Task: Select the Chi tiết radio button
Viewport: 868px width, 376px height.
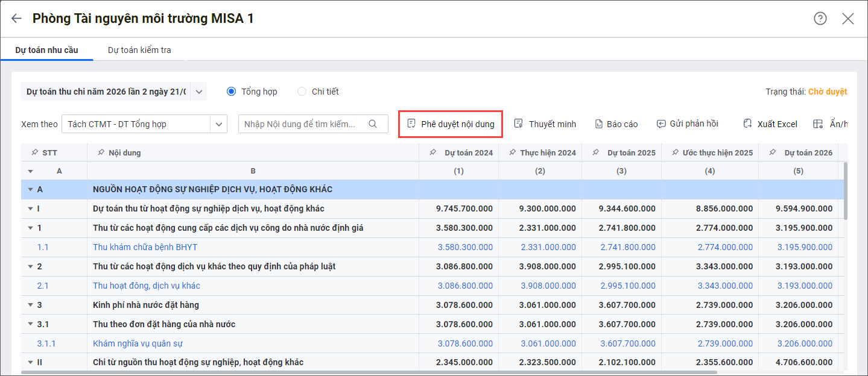Action: pyautogui.click(x=302, y=92)
